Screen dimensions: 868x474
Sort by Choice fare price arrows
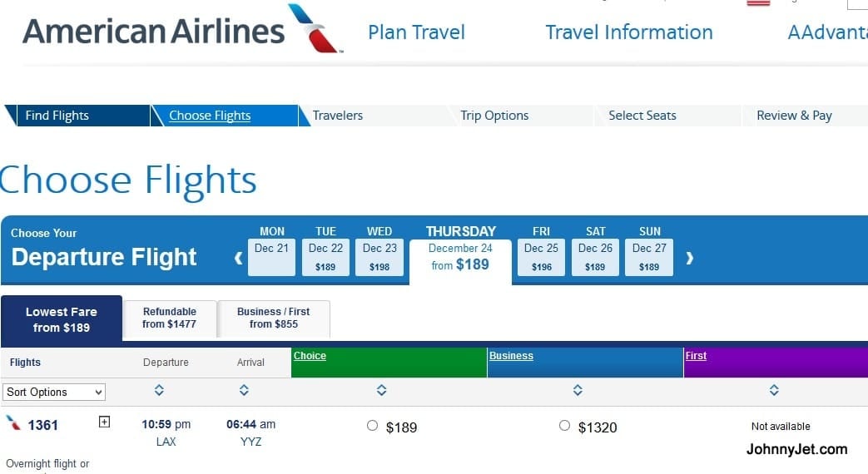pos(381,390)
